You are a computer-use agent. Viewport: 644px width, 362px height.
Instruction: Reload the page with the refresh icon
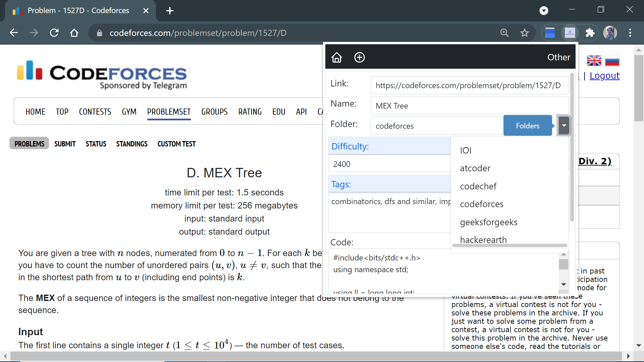click(x=54, y=33)
